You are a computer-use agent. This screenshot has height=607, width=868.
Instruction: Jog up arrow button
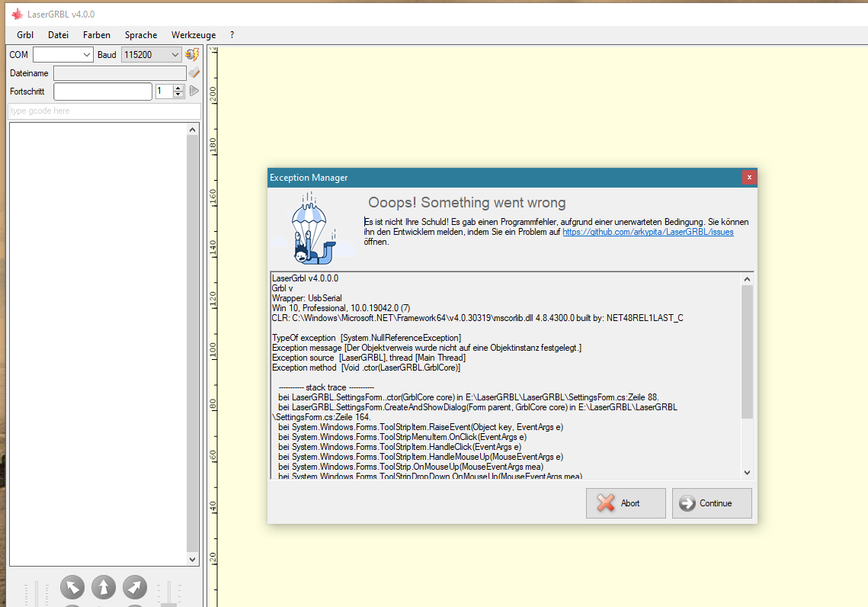click(104, 587)
